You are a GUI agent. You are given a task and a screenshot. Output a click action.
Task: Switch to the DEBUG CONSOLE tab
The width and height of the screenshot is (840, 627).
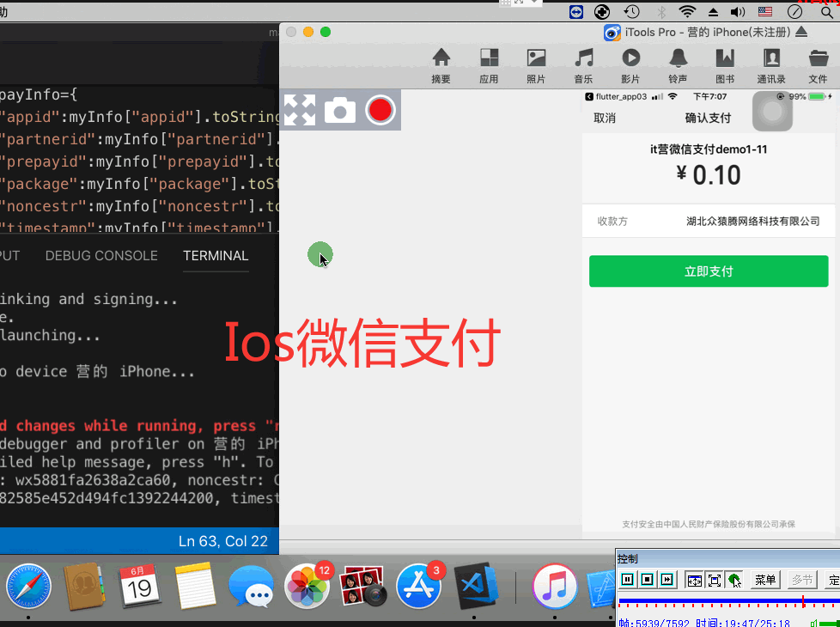(101, 256)
